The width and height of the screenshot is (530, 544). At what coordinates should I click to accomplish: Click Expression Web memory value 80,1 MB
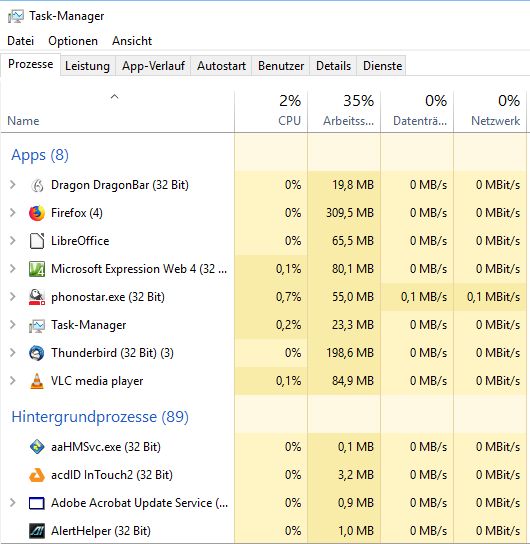coord(353,269)
